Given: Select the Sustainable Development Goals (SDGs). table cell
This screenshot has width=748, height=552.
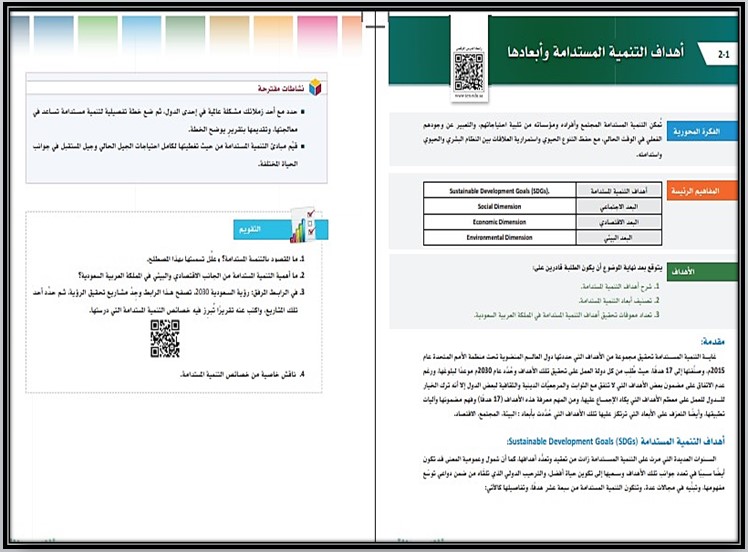Looking at the screenshot, I should pyautogui.click(x=499, y=190).
